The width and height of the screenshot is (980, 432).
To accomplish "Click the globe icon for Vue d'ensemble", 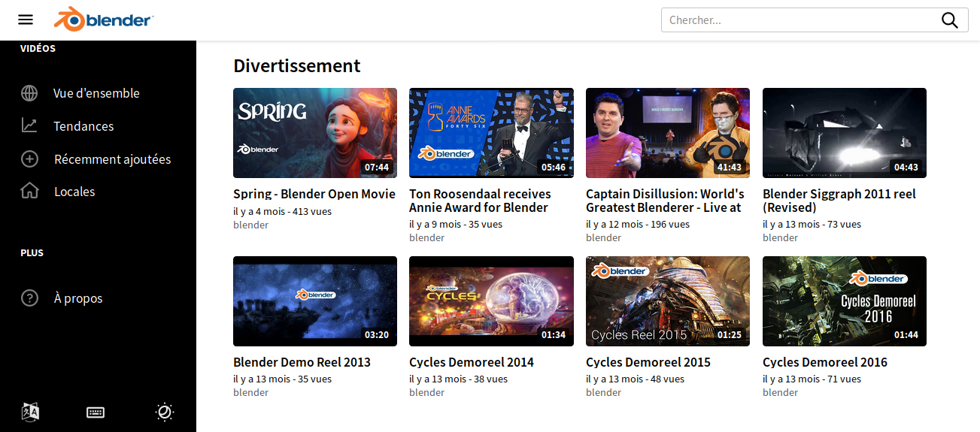I will point(29,93).
